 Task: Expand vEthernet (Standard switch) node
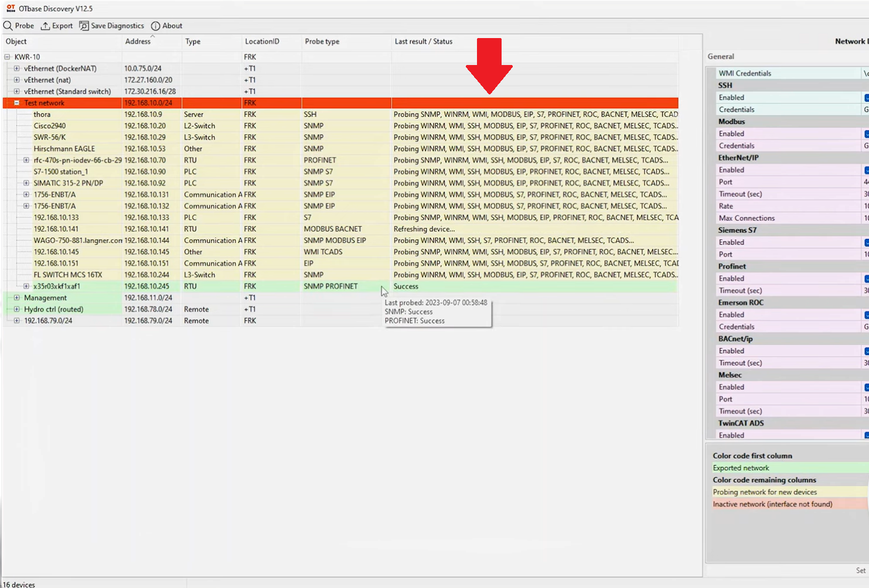17,91
